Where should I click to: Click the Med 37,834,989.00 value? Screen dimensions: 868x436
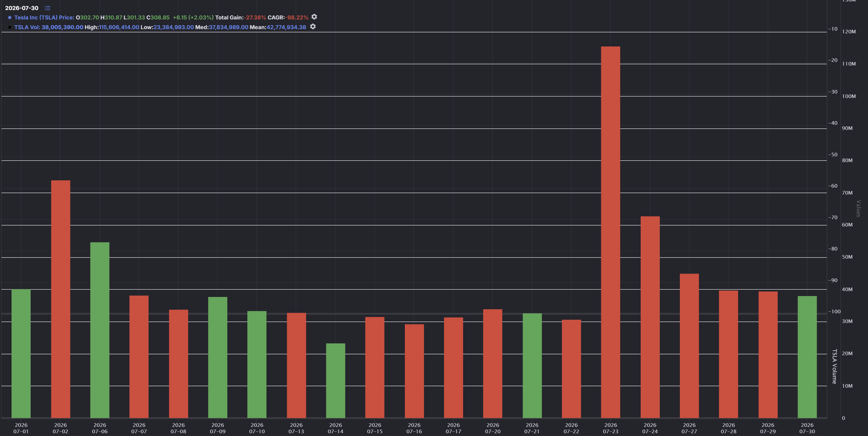[229, 27]
